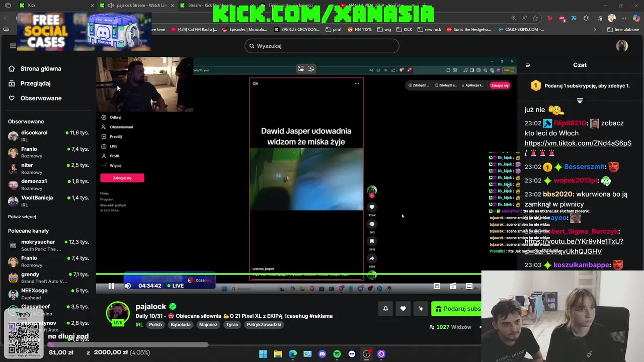
Task: Select the Polish tag
Action: [x=155, y=325]
